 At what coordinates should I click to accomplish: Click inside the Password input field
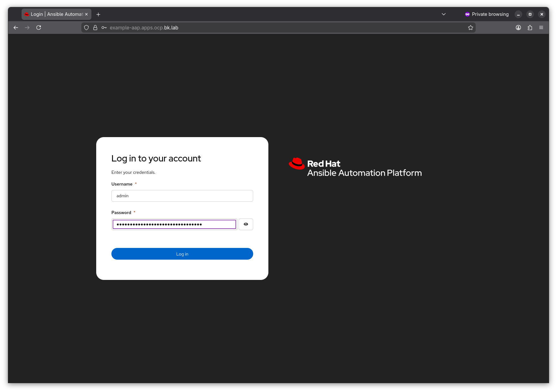pyautogui.click(x=174, y=224)
